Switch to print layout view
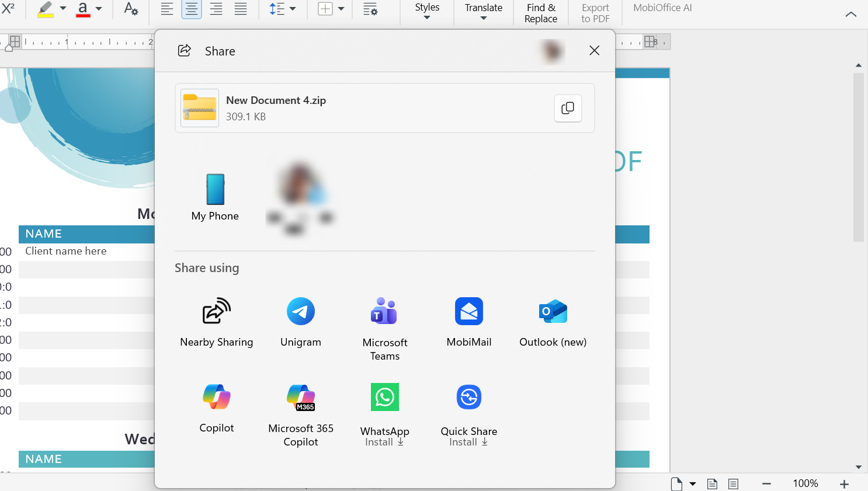 point(713,483)
